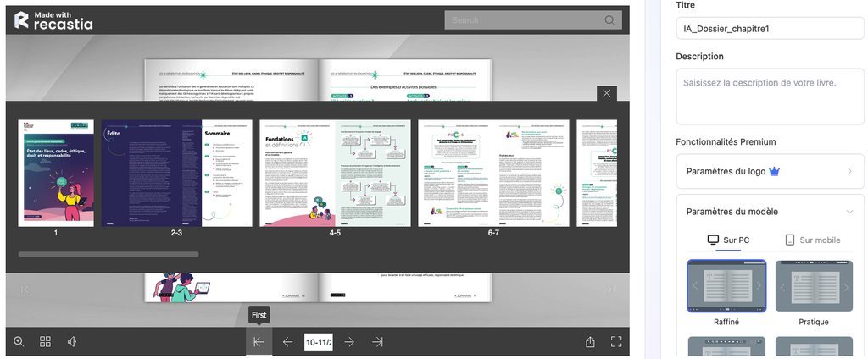The image size is (868, 359).
Task: Go to previous page arrow
Action: pos(287,342)
